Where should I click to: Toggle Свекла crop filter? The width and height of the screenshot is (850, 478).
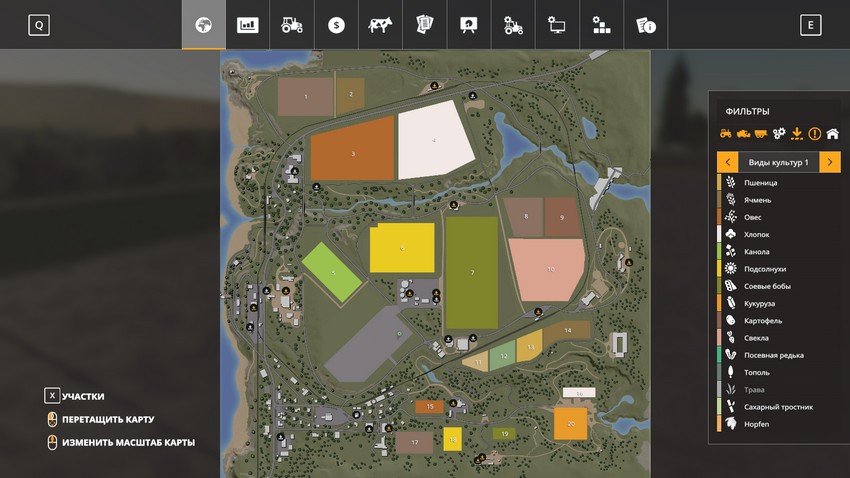tap(778, 338)
